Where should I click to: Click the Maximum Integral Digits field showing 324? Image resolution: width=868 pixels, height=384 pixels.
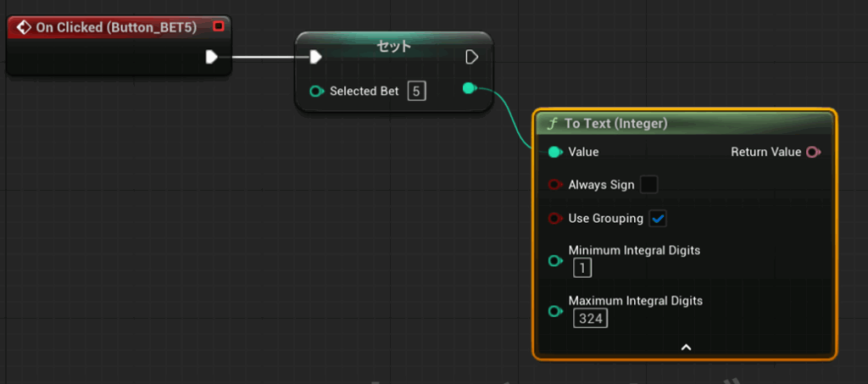pos(590,319)
